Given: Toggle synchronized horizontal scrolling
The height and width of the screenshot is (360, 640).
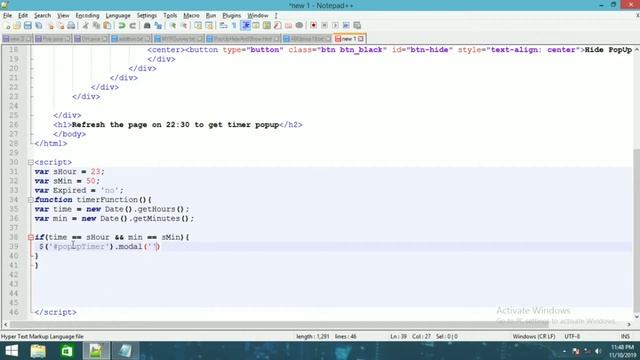Looking at the screenshot, I should (x=209, y=26).
